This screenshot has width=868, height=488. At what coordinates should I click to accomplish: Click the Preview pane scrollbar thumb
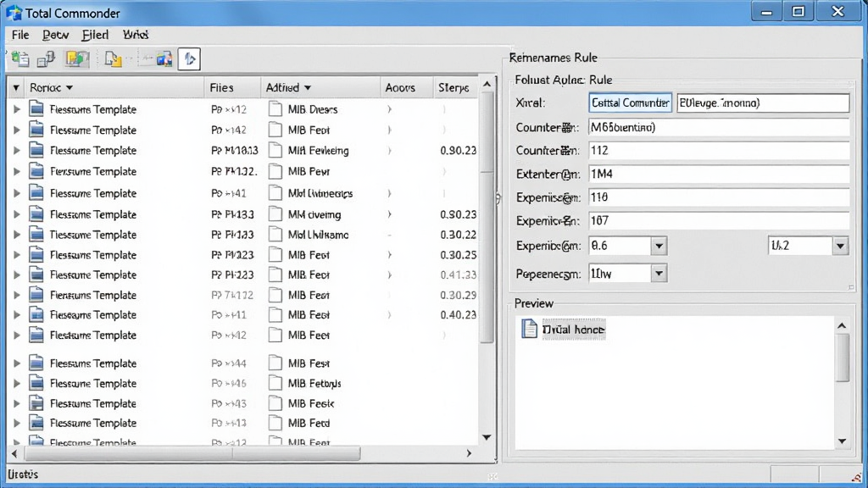click(x=842, y=358)
